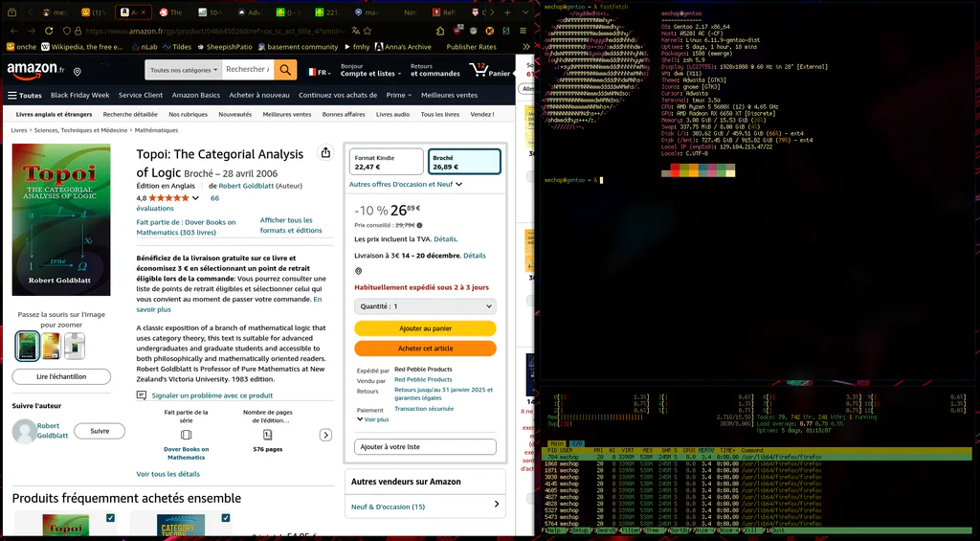Click the next arrow in product details carousel
Viewport: 980px width, 541px height.
(325, 435)
